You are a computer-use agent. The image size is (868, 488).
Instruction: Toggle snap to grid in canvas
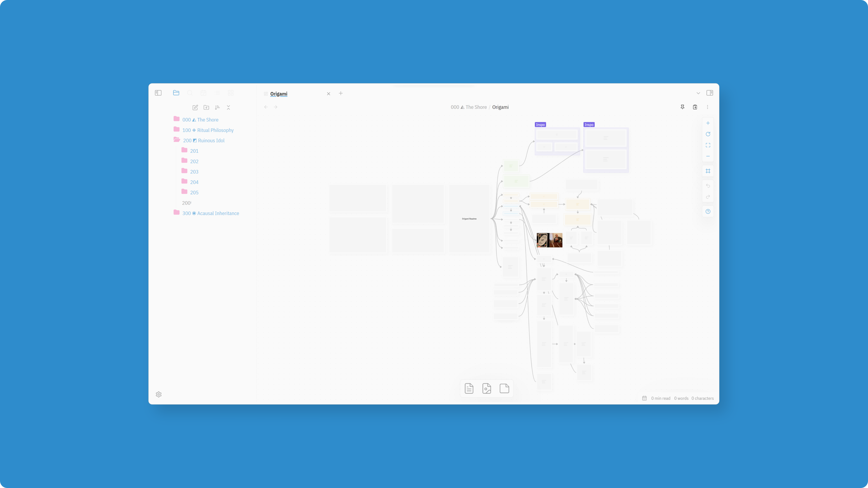pyautogui.click(x=708, y=171)
